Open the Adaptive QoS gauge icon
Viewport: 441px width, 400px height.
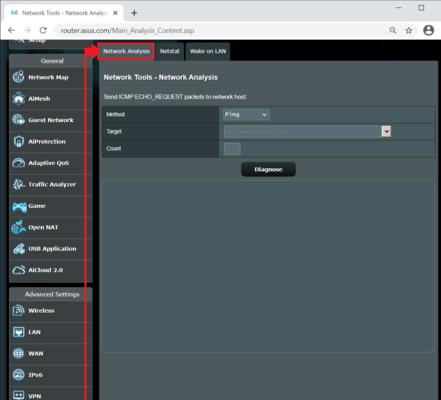pos(19,163)
